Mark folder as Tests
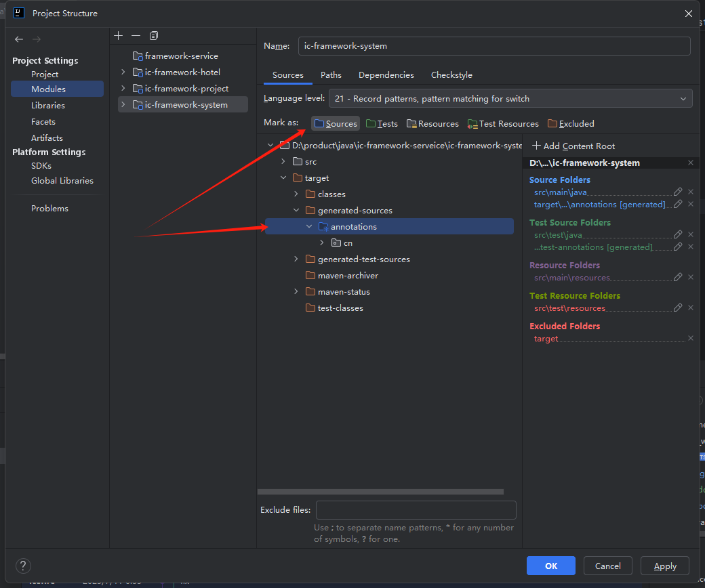This screenshot has height=588, width=705. point(382,124)
